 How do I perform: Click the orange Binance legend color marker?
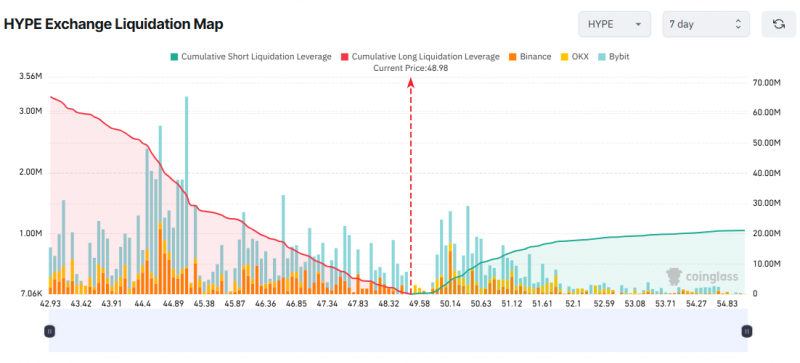click(513, 57)
